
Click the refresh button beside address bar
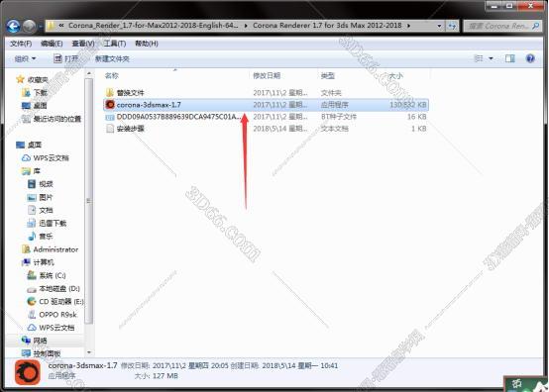tap(452, 26)
